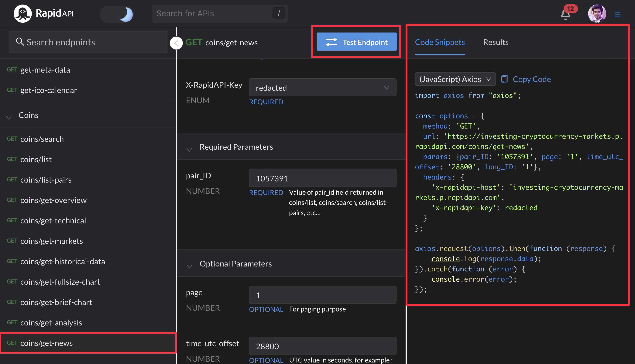
Task: Collapse the Required Parameters section
Action: pyautogui.click(x=189, y=149)
